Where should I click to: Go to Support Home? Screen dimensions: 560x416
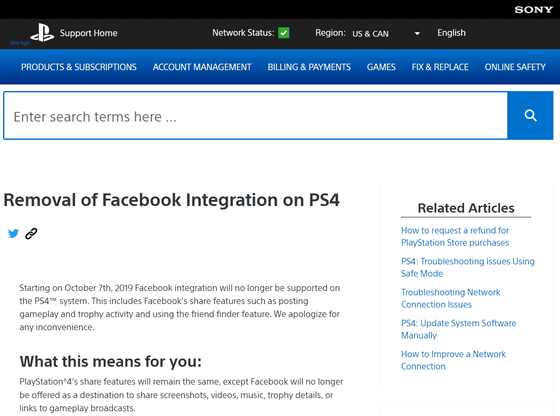point(89,33)
